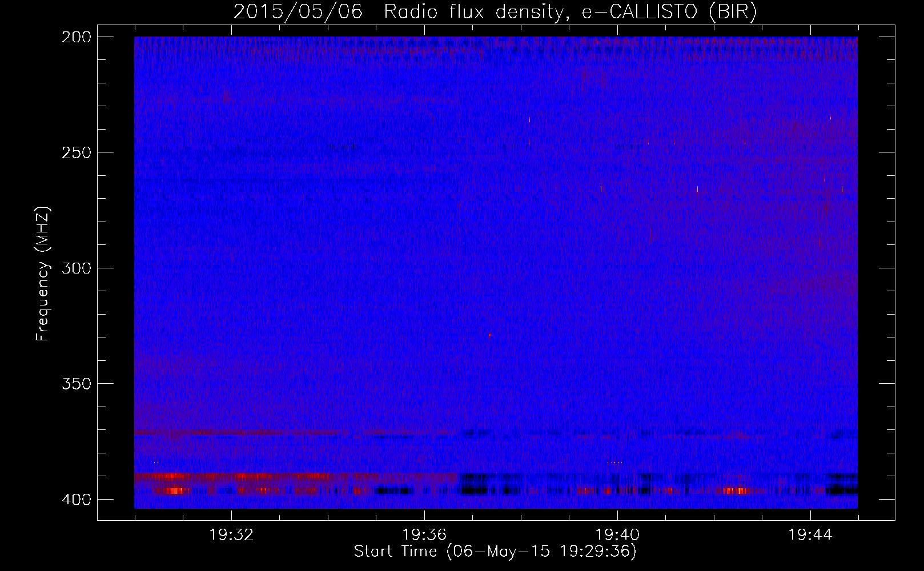Click the 19:32 time tick label
924x571 pixels.
pyautogui.click(x=231, y=535)
